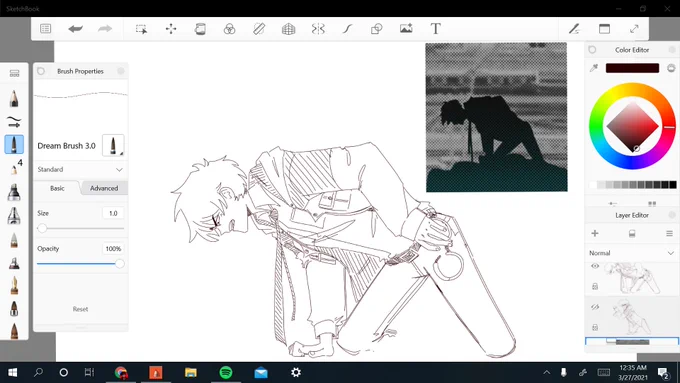Toggle lock on the second layer
The width and height of the screenshot is (680, 383).
595,327
